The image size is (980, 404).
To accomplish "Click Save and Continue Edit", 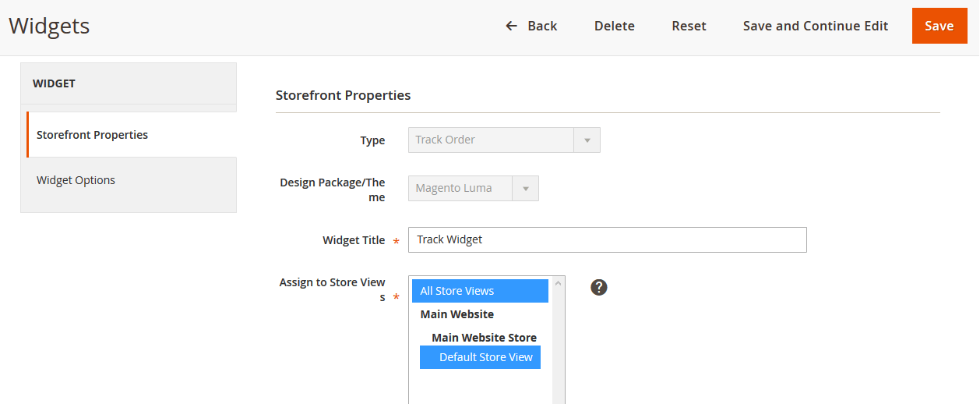I will tap(815, 26).
